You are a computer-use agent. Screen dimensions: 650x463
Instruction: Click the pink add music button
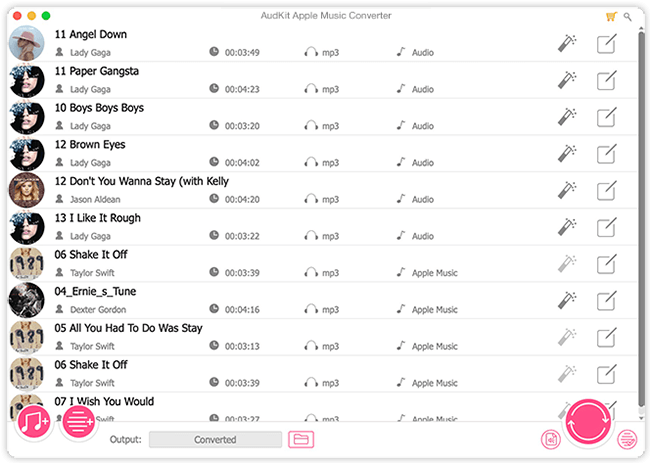(34, 422)
